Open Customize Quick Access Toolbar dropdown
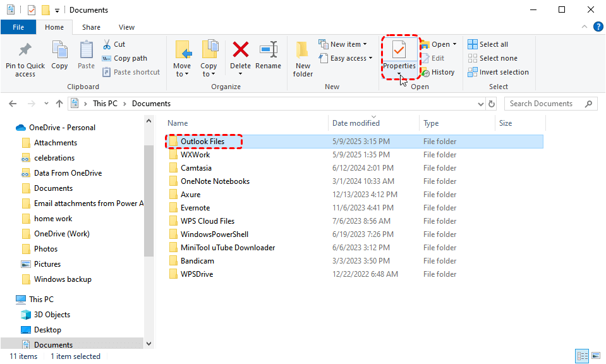 click(57, 11)
